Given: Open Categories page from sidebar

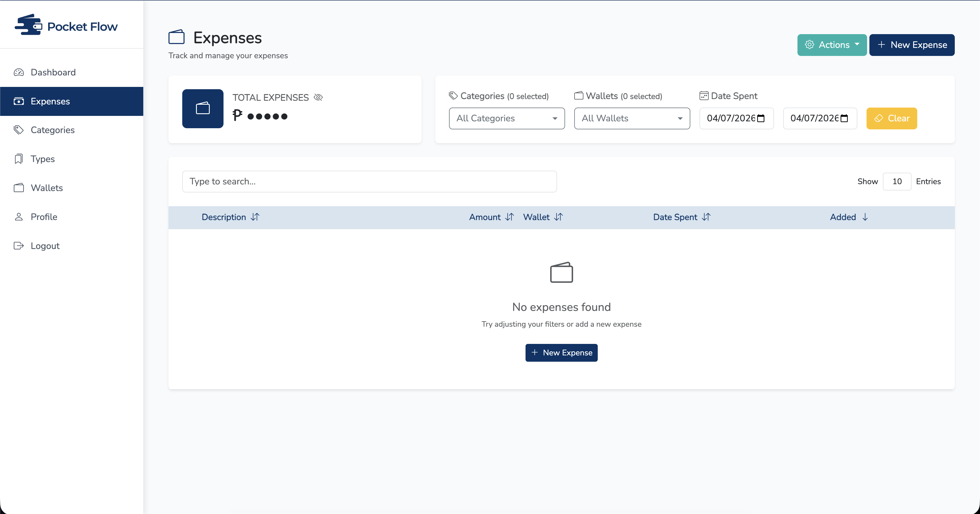Looking at the screenshot, I should [52, 130].
